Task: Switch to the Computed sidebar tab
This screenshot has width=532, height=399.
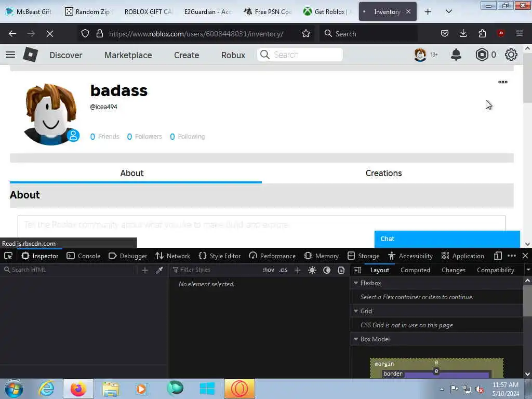Action: (x=415, y=270)
